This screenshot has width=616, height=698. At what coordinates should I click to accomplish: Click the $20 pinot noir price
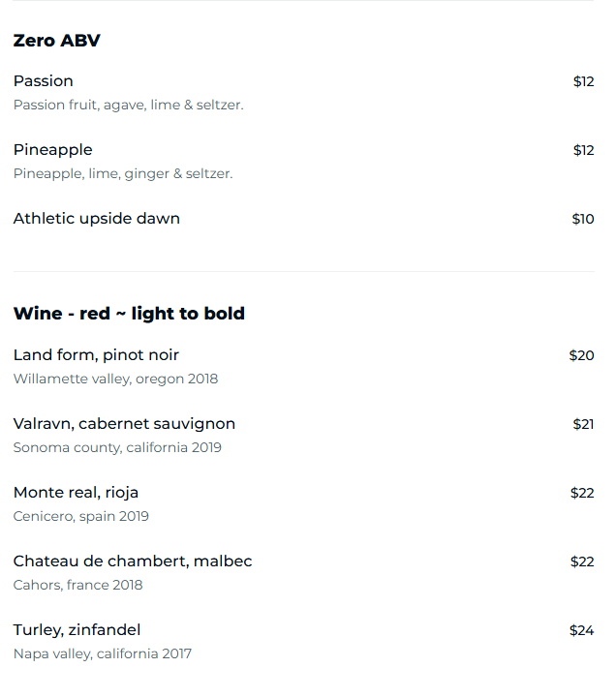581,355
